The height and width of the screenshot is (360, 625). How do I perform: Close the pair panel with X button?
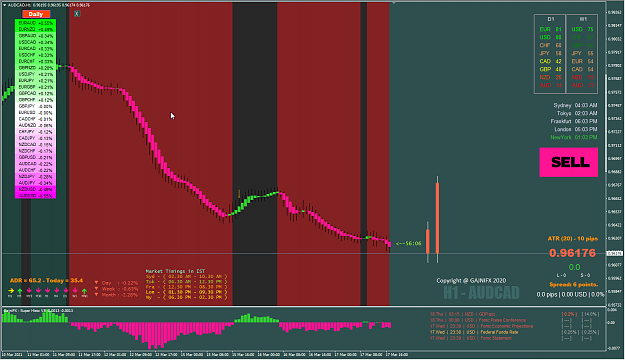[77, 14]
